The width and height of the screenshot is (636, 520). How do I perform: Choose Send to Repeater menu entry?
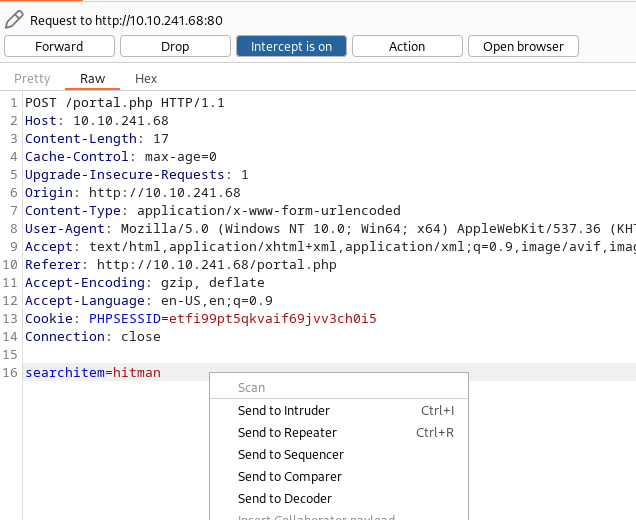pos(287,433)
